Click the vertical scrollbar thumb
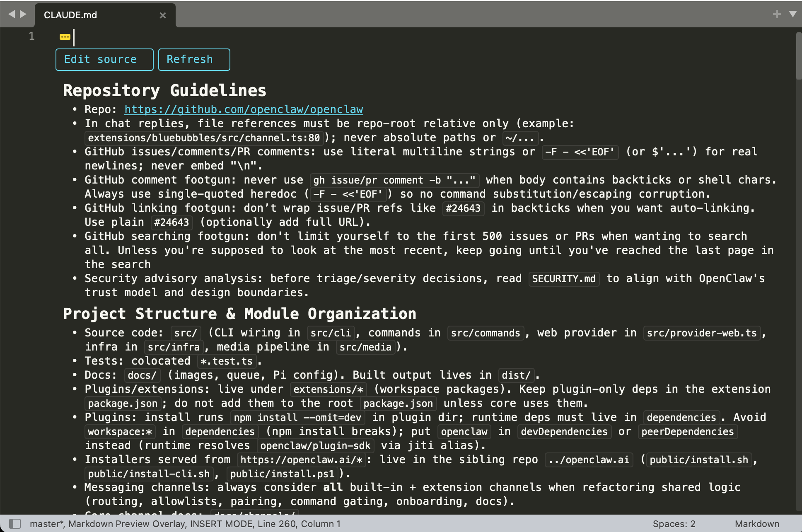 point(799,56)
